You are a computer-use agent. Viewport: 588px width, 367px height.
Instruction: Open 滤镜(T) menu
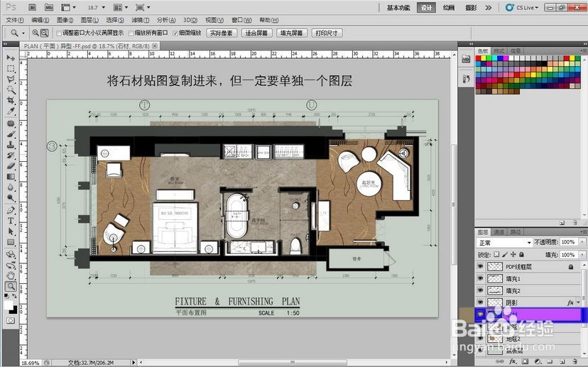140,21
